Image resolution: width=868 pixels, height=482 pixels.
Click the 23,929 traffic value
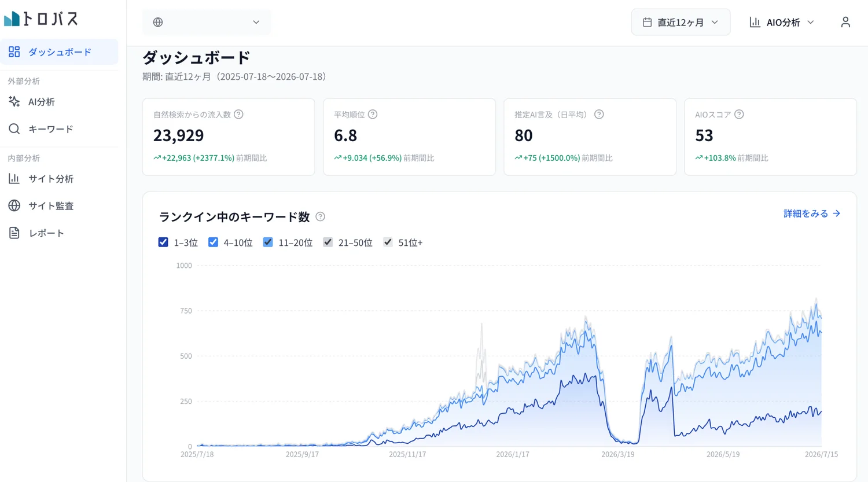tap(178, 135)
